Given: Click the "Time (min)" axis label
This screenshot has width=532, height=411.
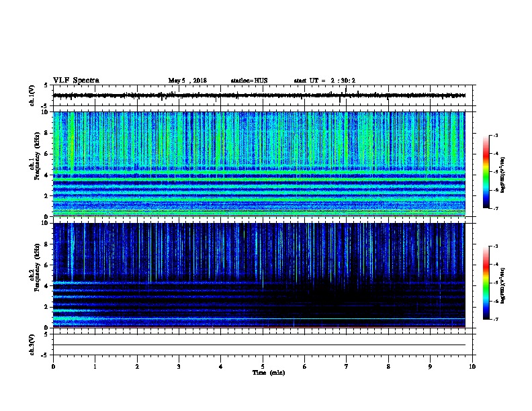Looking at the screenshot, I should coord(269,373).
